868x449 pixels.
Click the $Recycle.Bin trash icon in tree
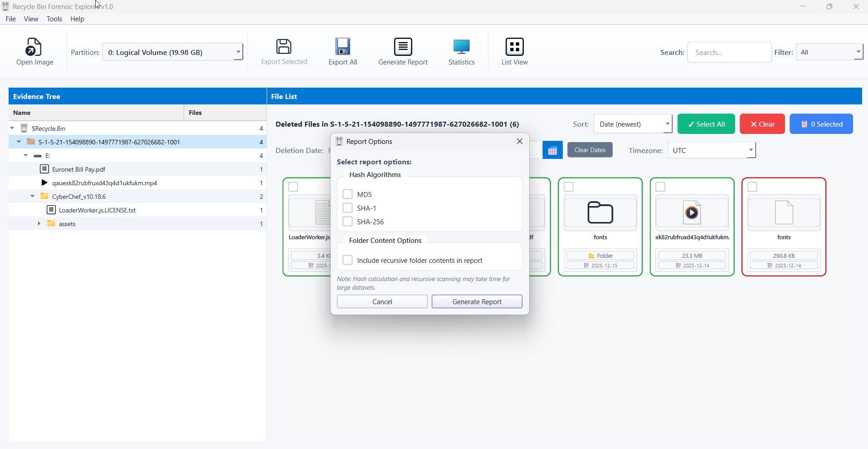coord(24,128)
